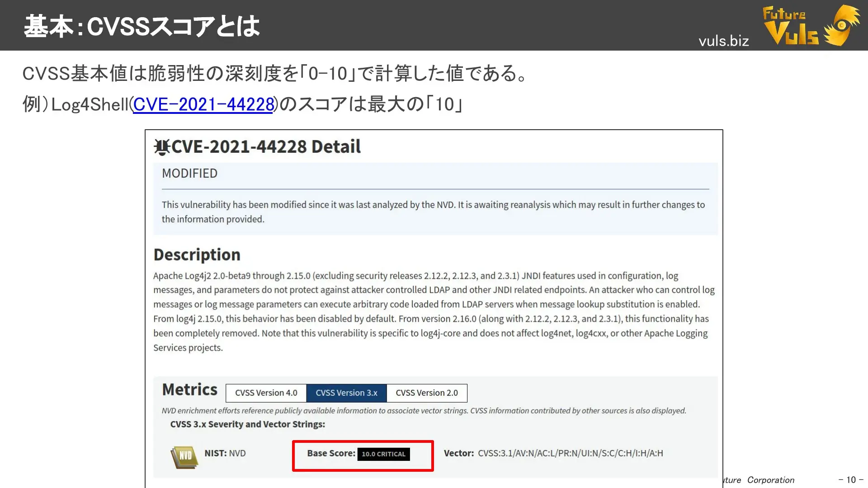Click the vuls.biz link

pos(723,41)
